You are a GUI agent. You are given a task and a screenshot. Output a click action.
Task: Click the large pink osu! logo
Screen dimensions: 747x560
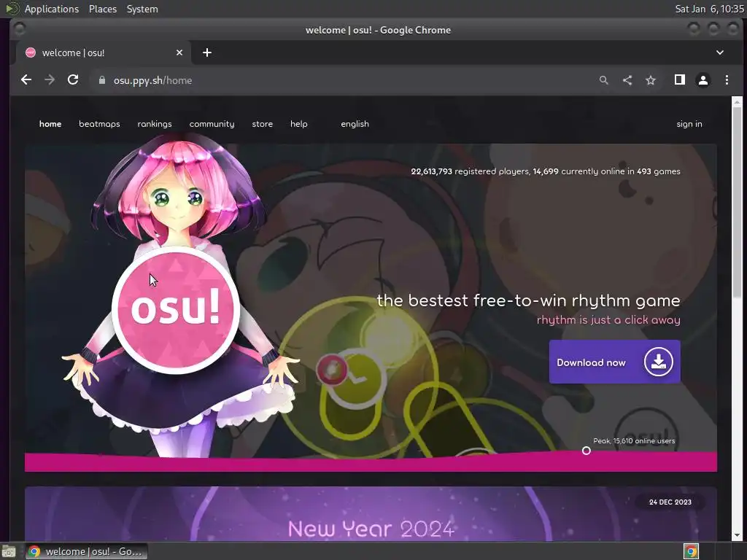point(176,311)
